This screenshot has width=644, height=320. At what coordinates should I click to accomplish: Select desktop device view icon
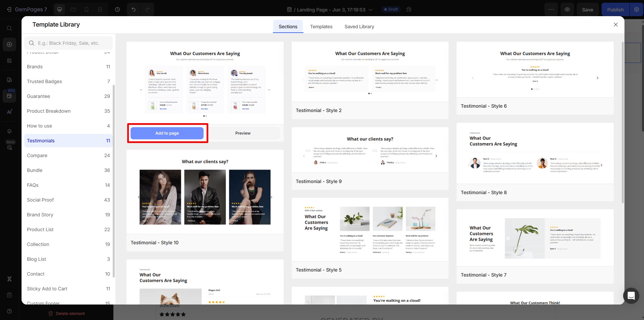pyautogui.click(x=60, y=9)
